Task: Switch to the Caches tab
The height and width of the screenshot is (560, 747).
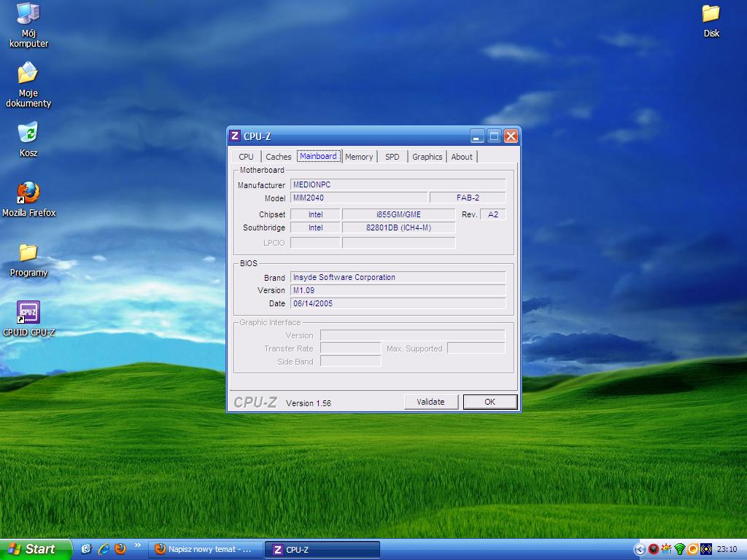Action: (278, 157)
